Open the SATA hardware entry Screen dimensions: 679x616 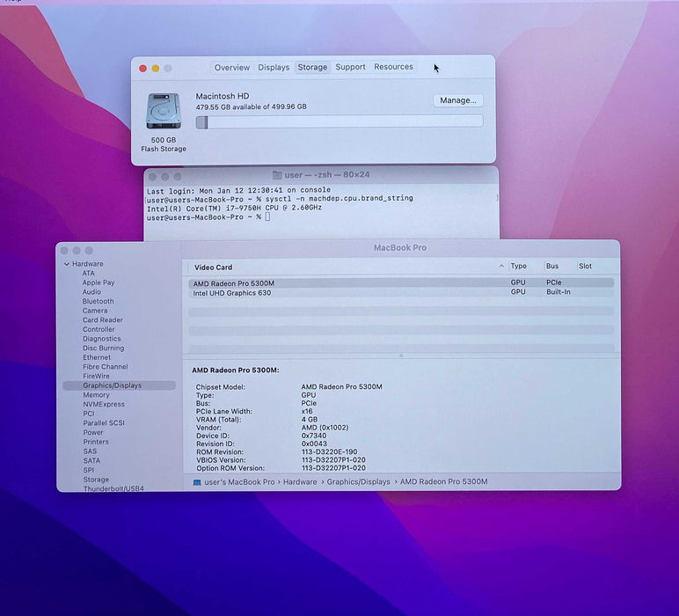tap(91, 460)
